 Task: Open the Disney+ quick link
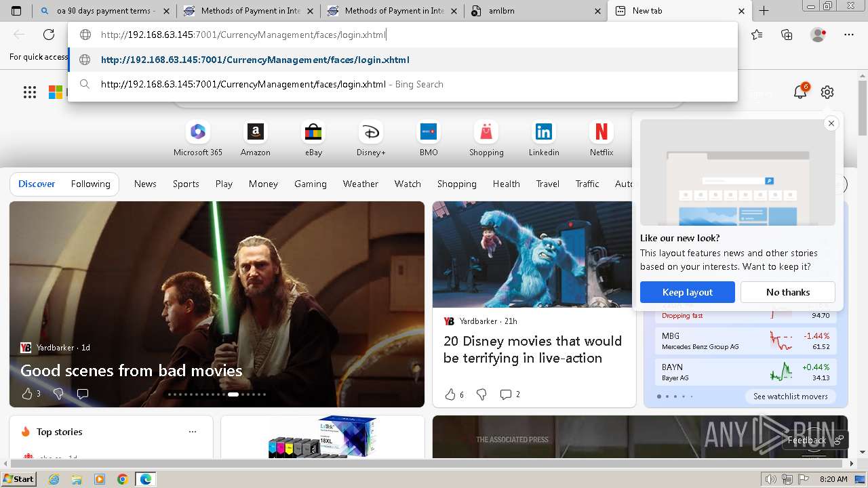(371, 138)
